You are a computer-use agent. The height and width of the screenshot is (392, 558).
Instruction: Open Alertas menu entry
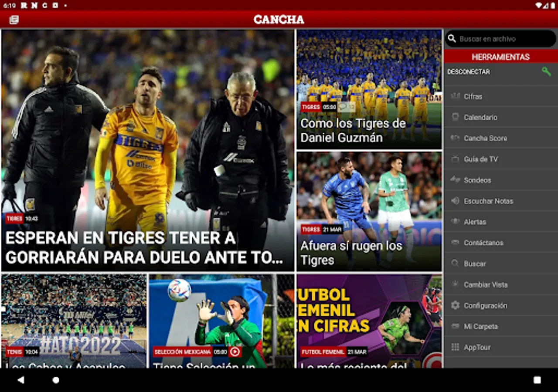[501, 222]
